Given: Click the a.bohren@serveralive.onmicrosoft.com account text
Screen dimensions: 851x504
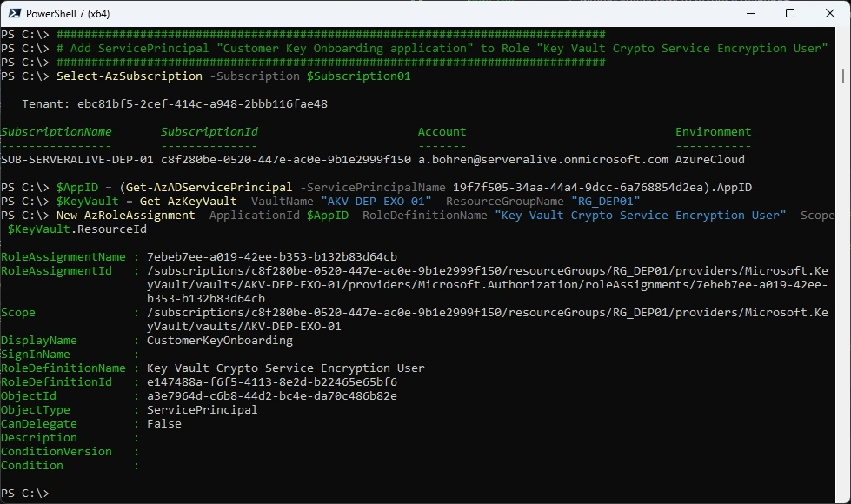Looking at the screenshot, I should click(x=543, y=160).
